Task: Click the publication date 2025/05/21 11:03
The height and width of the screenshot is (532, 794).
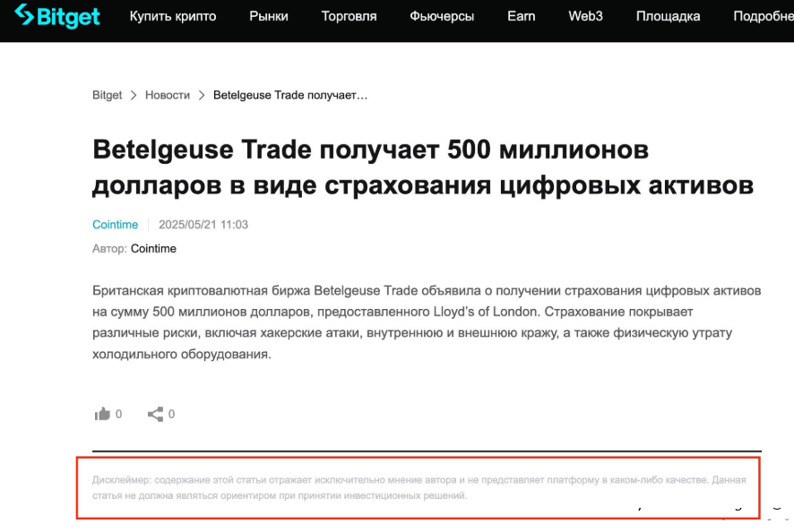Action: [x=203, y=225]
